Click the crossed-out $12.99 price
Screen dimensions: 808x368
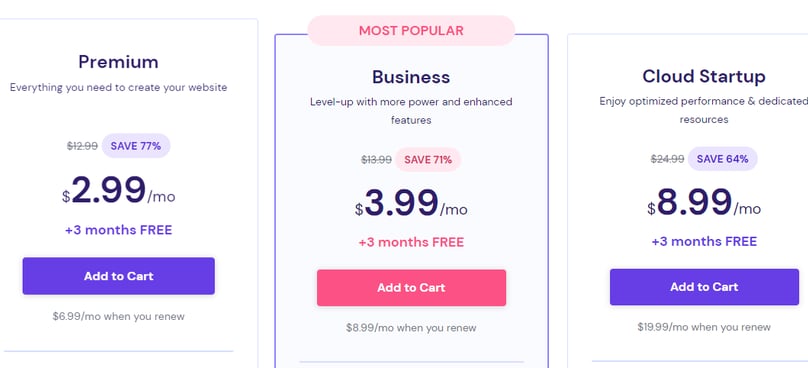tap(82, 146)
